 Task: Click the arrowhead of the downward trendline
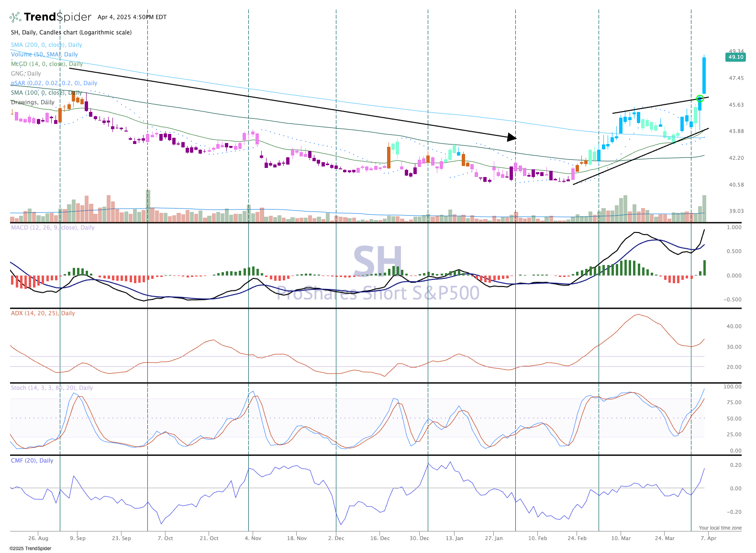click(512, 137)
